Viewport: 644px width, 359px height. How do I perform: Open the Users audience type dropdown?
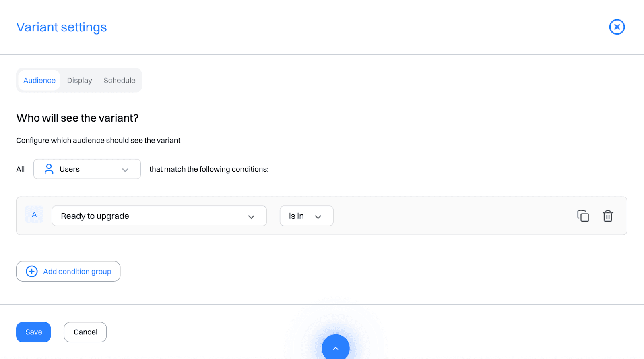point(87,169)
